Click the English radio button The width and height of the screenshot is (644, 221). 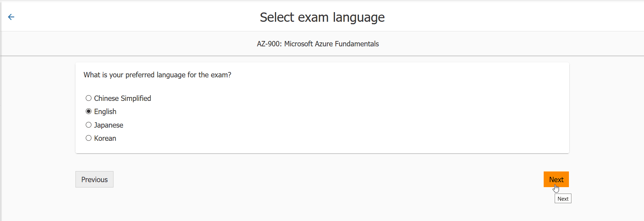[89, 111]
